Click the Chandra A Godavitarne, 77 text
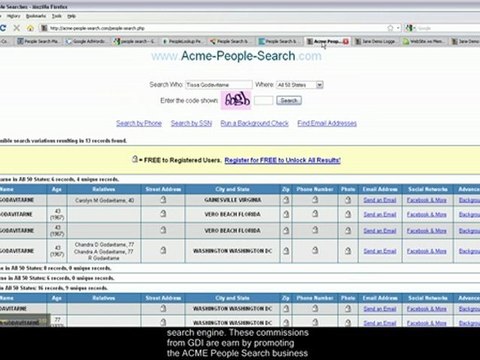The image size is (480, 360). (104, 251)
